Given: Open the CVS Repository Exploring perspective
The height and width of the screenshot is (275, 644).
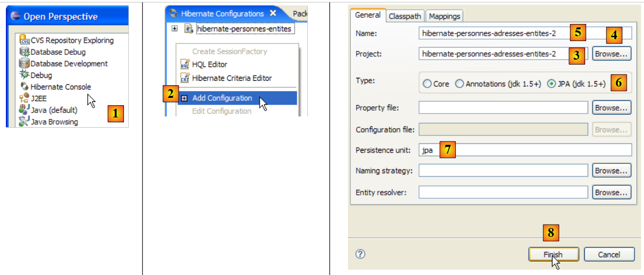Looking at the screenshot, I should tap(72, 41).
